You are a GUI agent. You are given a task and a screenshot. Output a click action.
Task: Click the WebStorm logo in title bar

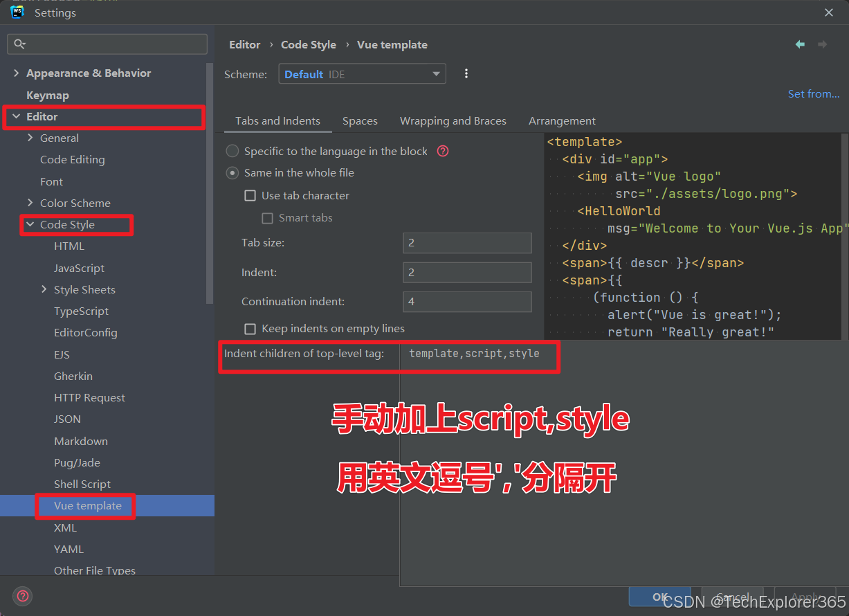coord(17,12)
